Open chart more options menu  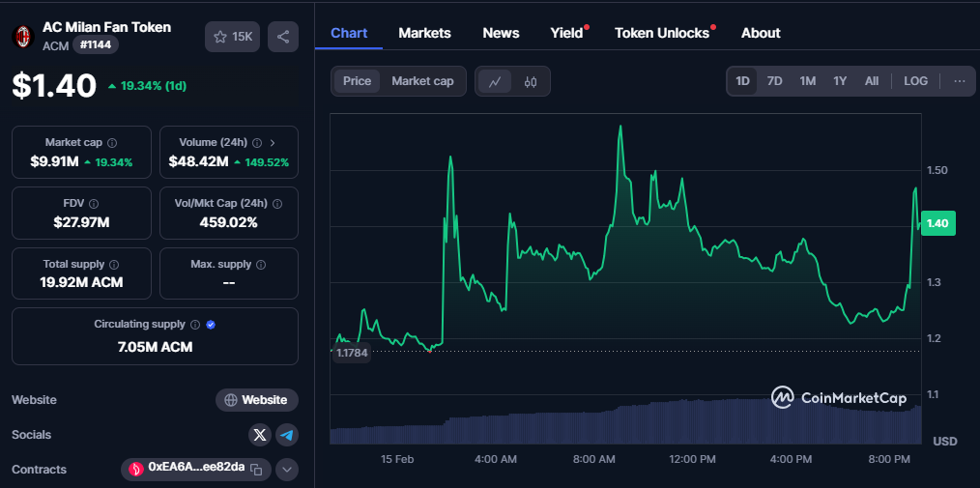click(x=959, y=81)
